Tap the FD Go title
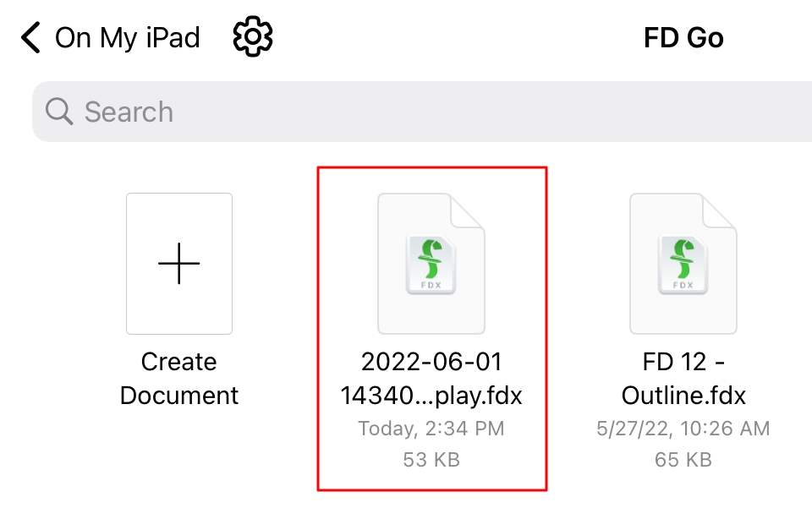Screen dimensions: 812x519 point(683,36)
